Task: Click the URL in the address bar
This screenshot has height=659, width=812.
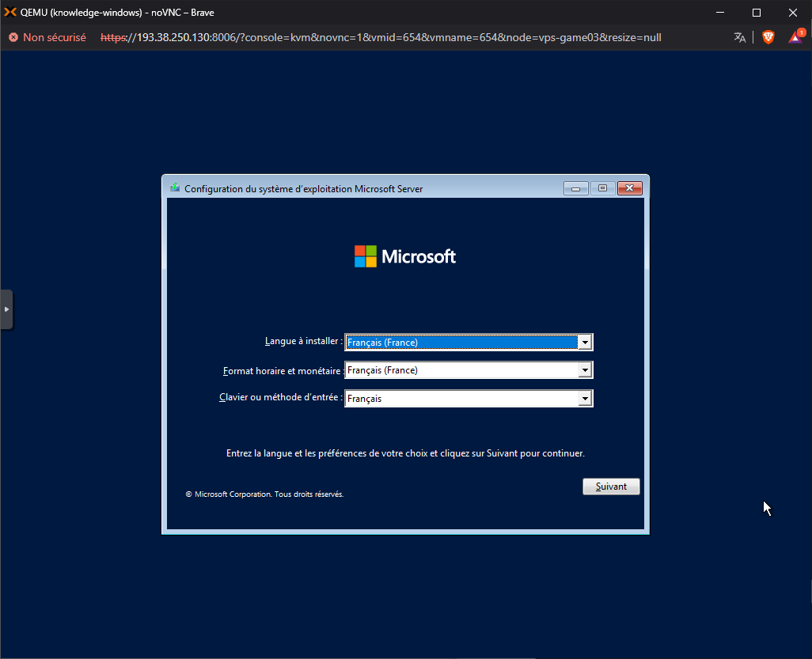Action: 381,37
